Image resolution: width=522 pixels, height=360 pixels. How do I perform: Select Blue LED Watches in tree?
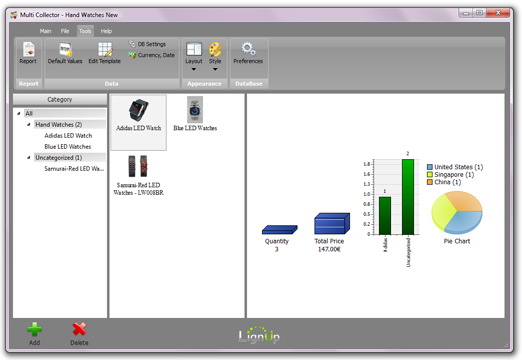68,146
